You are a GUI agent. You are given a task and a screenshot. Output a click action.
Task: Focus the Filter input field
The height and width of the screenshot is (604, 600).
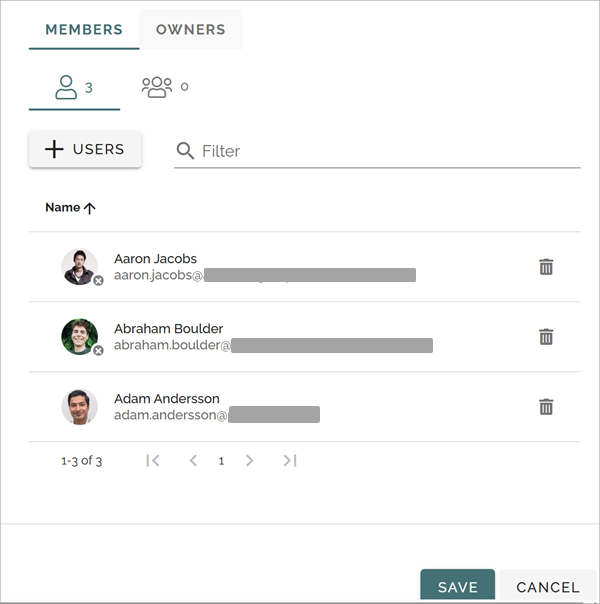(377, 151)
